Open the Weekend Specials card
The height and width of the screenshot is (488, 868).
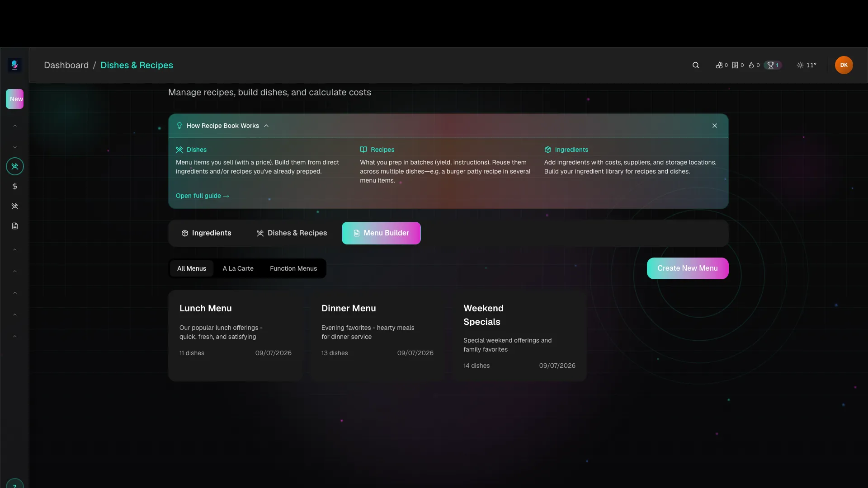coord(519,336)
